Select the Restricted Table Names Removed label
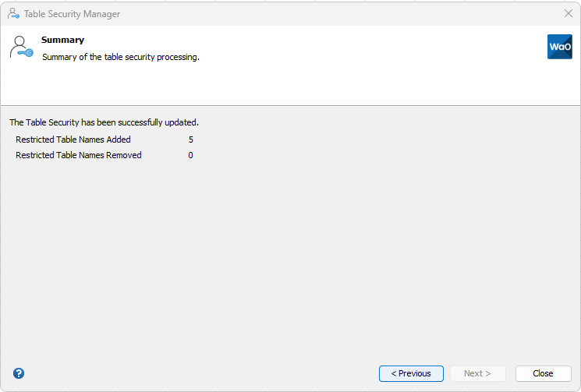 point(79,155)
